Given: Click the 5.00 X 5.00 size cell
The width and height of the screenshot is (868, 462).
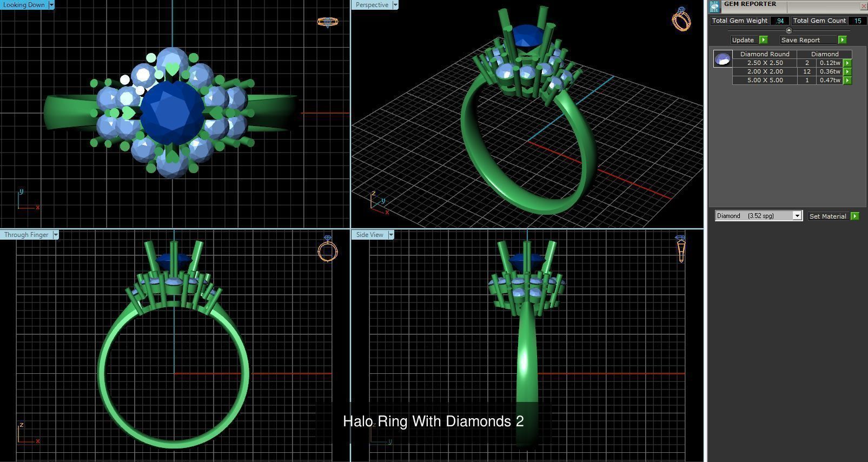Looking at the screenshot, I should (x=765, y=80).
